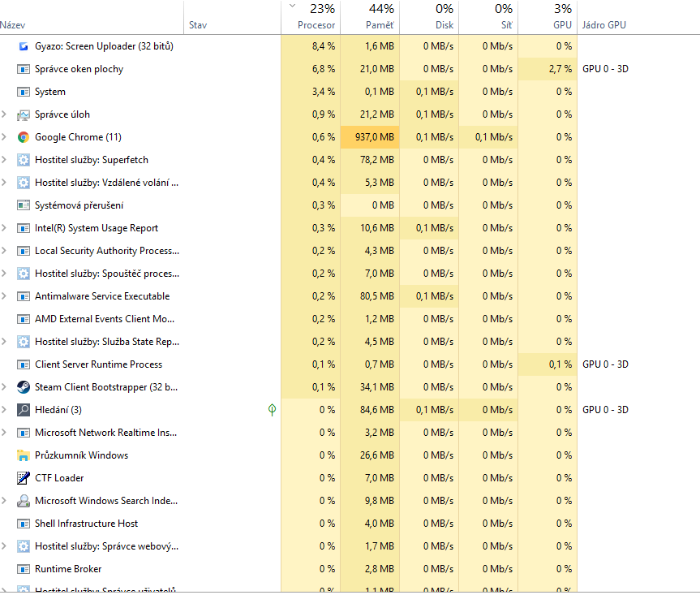The image size is (700, 595).
Task: Select the AMD External Events Client name
Action: point(105,319)
